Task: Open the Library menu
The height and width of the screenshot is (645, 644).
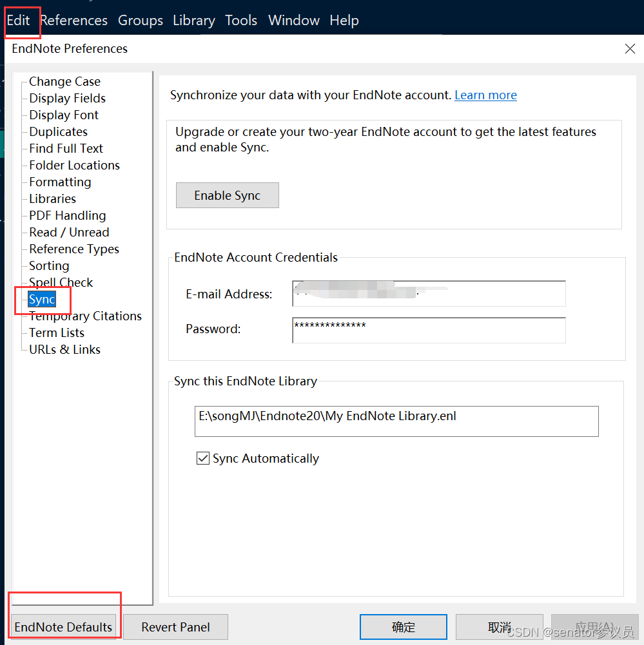Action: point(194,20)
